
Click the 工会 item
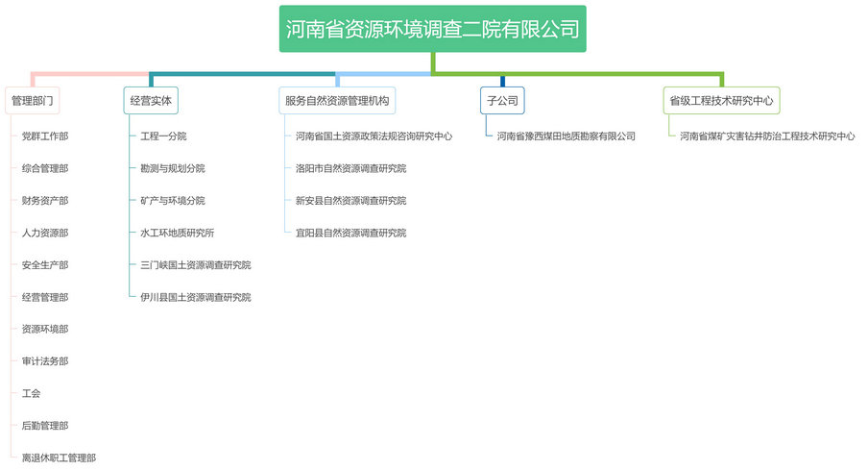31,393
